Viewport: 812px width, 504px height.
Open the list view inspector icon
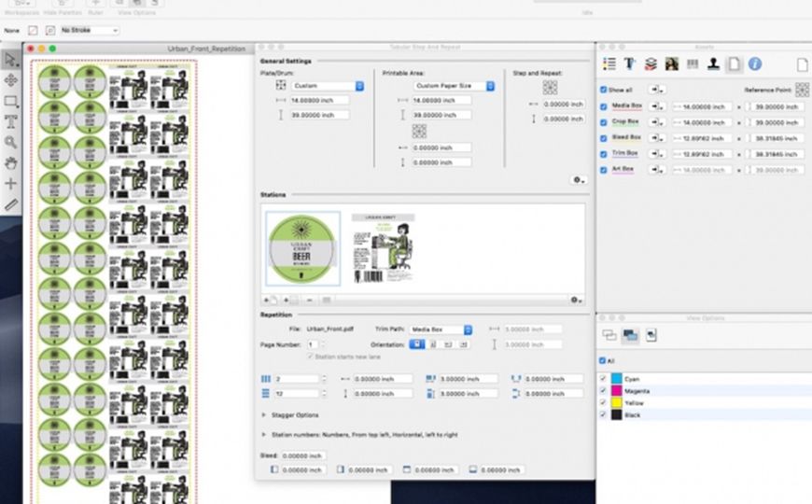[609, 64]
